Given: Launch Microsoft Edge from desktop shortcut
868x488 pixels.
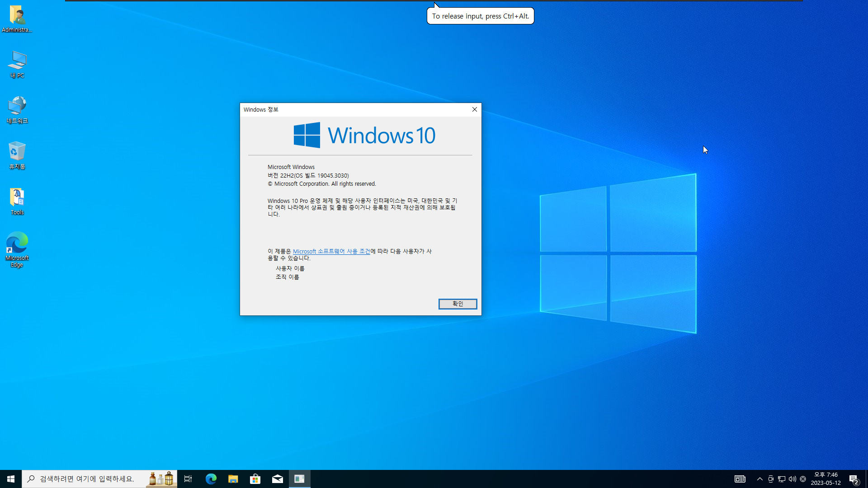Looking at the screenshot, I should pyautogui.click(x=17, y=250).
